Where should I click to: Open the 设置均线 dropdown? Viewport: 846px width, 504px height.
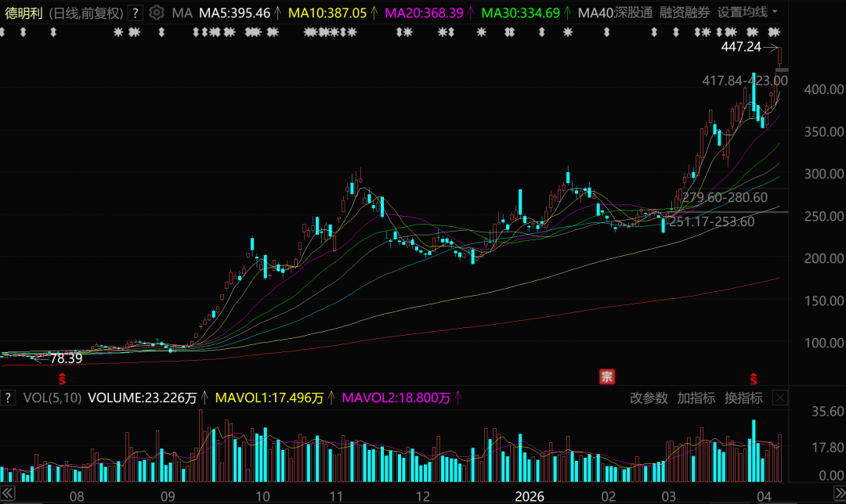pyautogui.click(x=747, y=13)
